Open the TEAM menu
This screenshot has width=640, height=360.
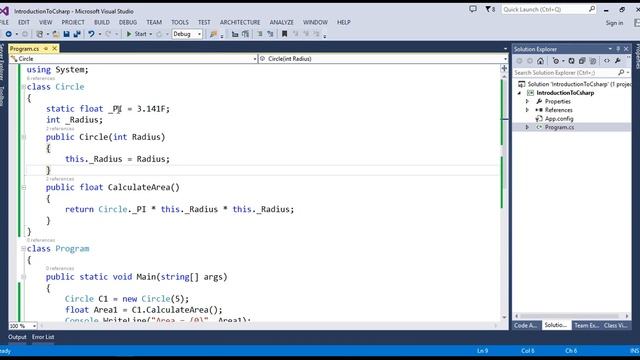(154, 22)
